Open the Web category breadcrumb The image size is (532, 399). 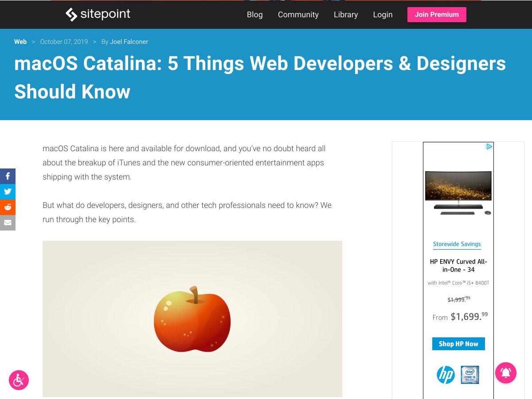20,42
